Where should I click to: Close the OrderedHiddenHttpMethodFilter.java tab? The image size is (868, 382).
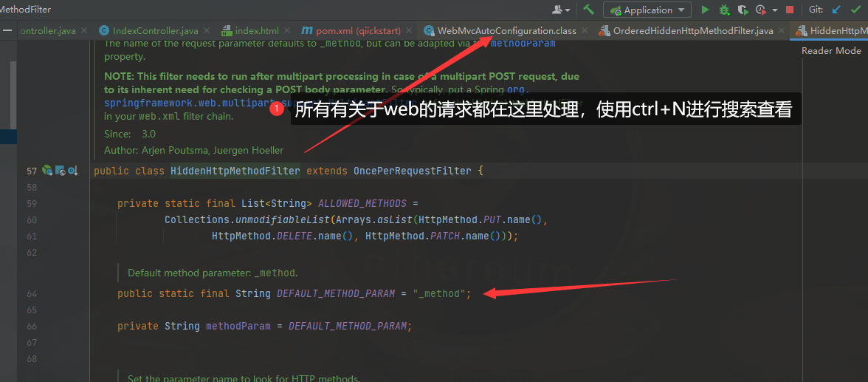pos(781,31)
